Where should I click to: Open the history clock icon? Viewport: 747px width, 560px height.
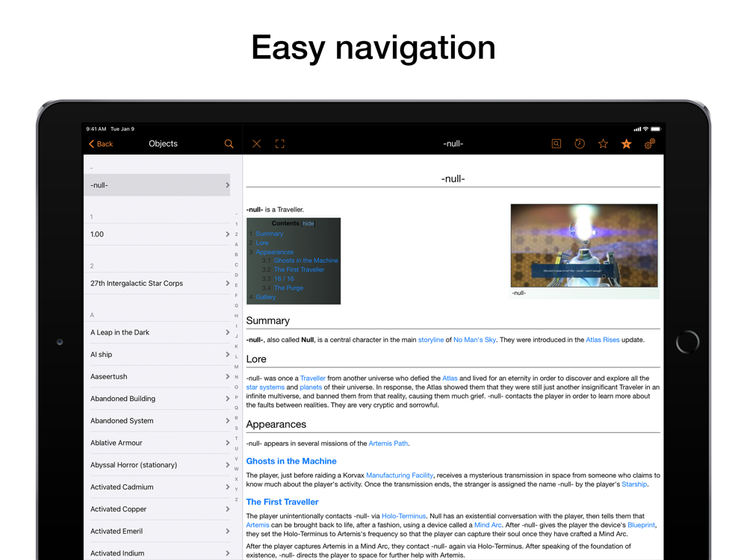(x=580, y=144)
